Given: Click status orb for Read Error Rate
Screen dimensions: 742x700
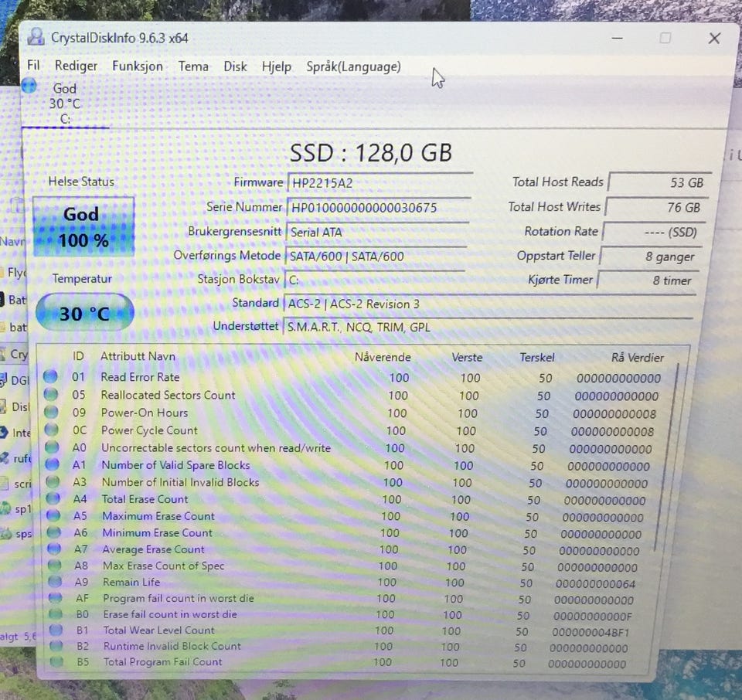Looking at the screenshot, I should pos(51,376).
